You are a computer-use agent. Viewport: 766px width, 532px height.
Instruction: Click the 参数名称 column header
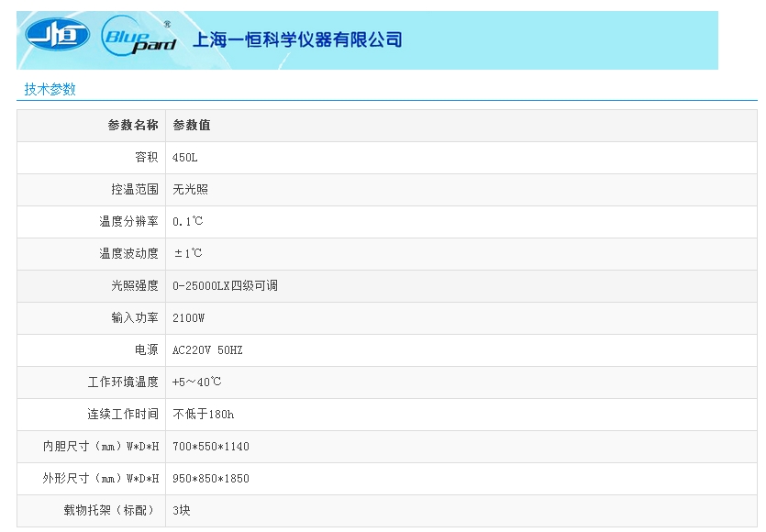(x=133, y=126)
